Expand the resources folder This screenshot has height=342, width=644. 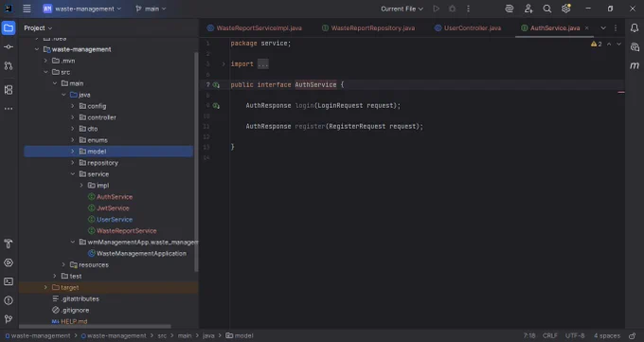(63, 264)
